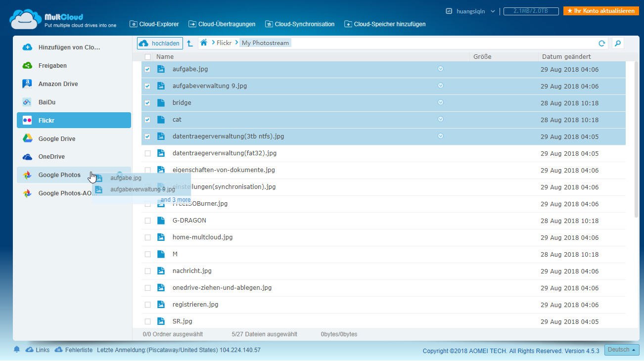Click the MultCloud logo
644x361 pixels.
[63, 20]
